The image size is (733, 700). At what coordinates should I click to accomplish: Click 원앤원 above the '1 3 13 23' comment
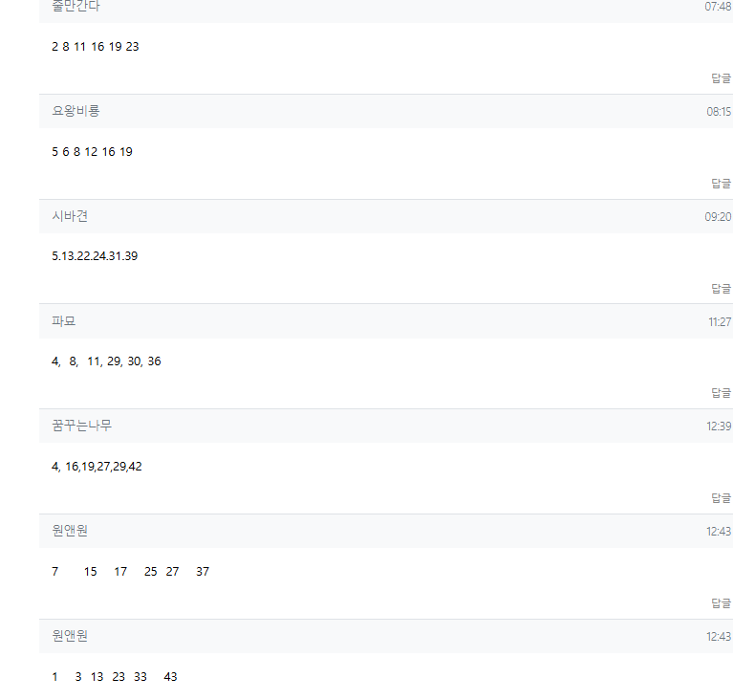[70, 636]
